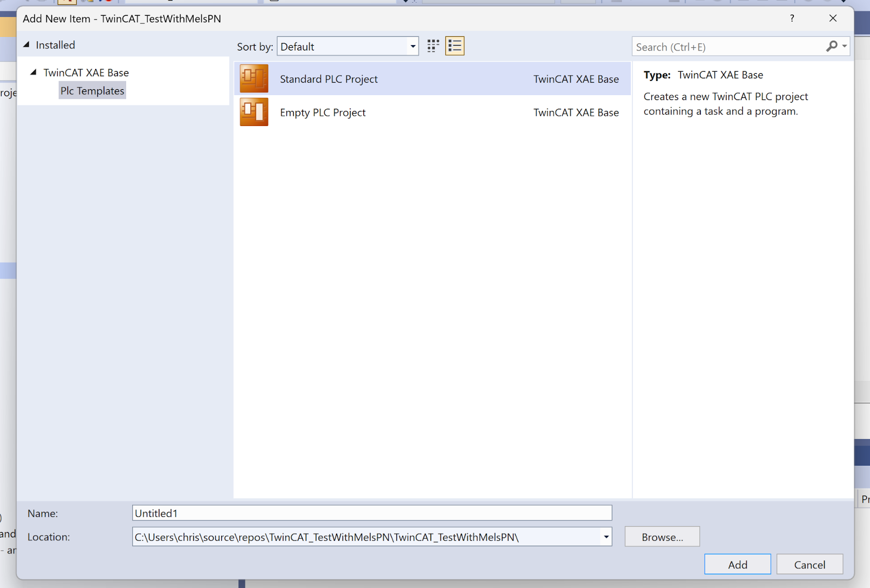
Task: Click the Installed heading label
Action: coord(55,45)
